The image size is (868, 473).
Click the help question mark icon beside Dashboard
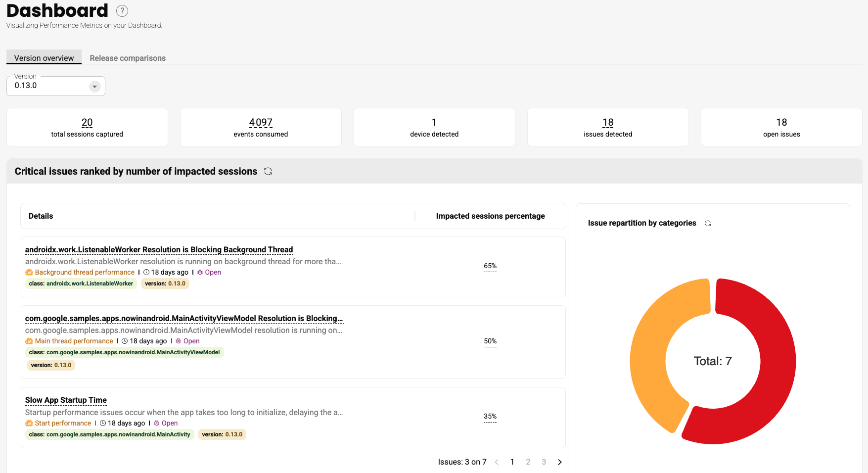click(122, 11)
